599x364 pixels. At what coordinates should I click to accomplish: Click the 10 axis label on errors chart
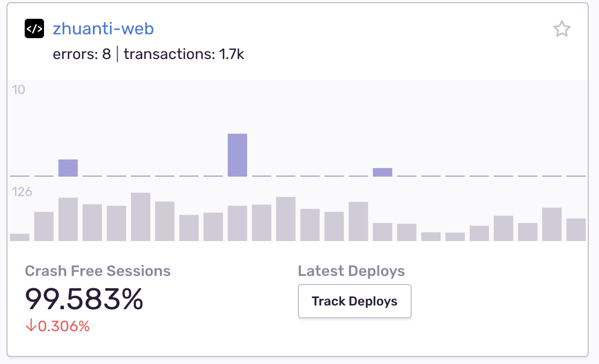[19, 90]
